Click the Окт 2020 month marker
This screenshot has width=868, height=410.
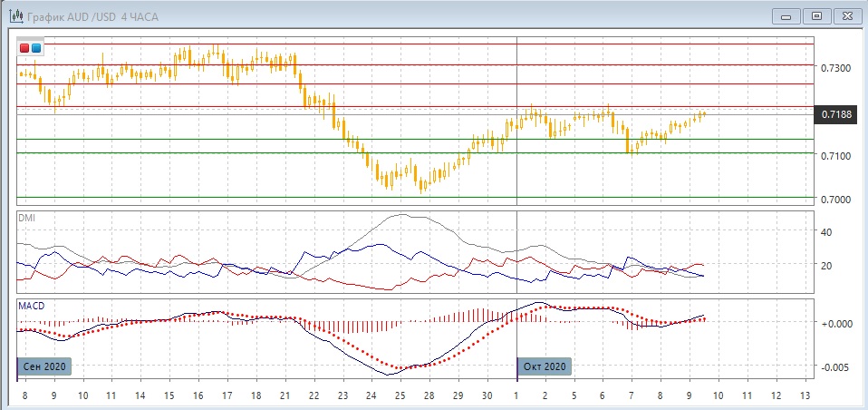click(x=545, y=366)
